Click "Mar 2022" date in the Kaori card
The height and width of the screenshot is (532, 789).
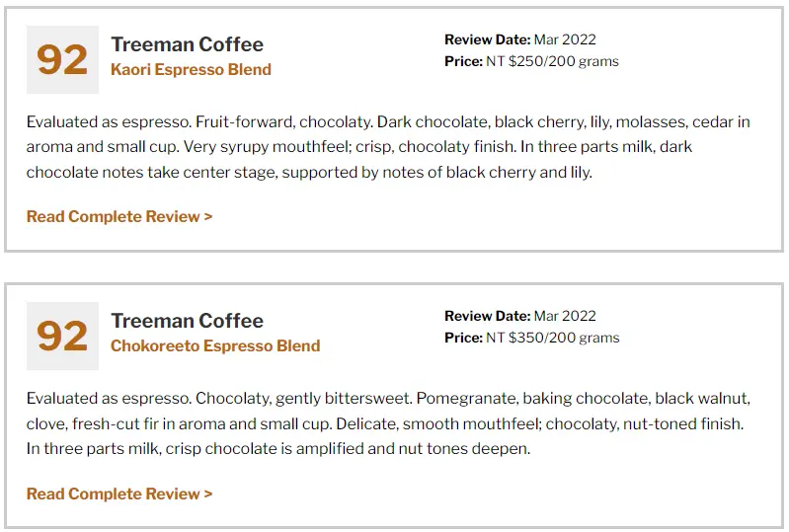point(565,40)
